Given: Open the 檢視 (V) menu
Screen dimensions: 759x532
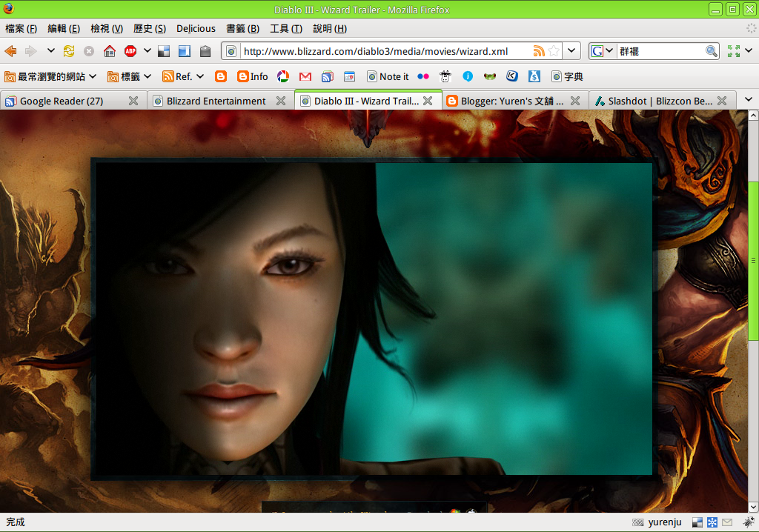Looking at the screenshot, I should tap(107, 29).
